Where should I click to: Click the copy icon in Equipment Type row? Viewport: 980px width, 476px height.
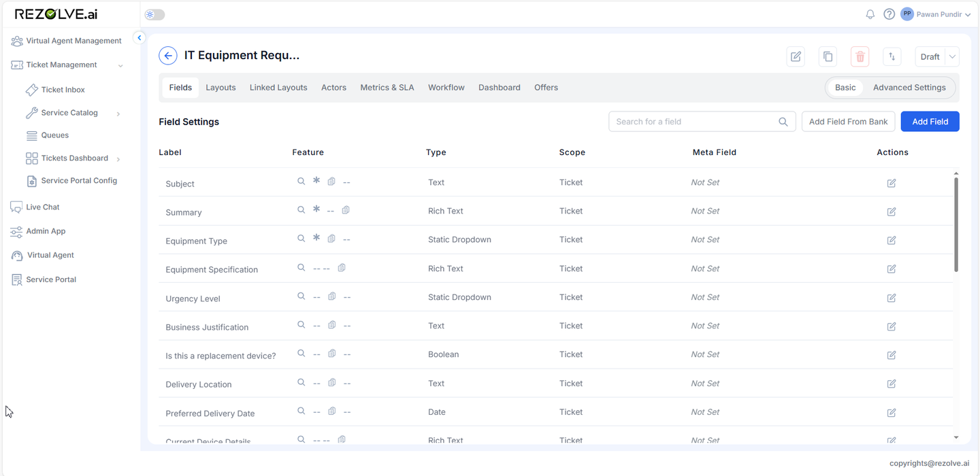331,239
